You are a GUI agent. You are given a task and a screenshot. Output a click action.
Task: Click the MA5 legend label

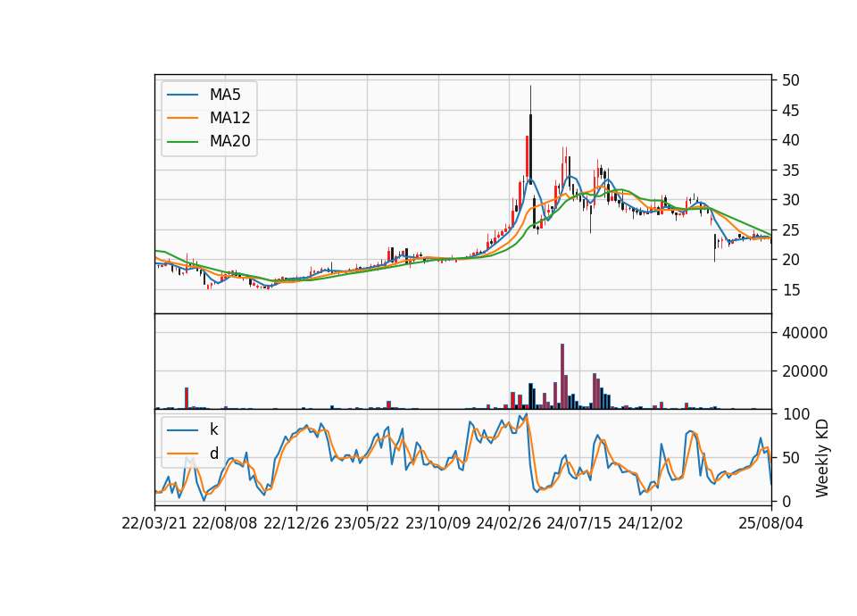point(225,95)
